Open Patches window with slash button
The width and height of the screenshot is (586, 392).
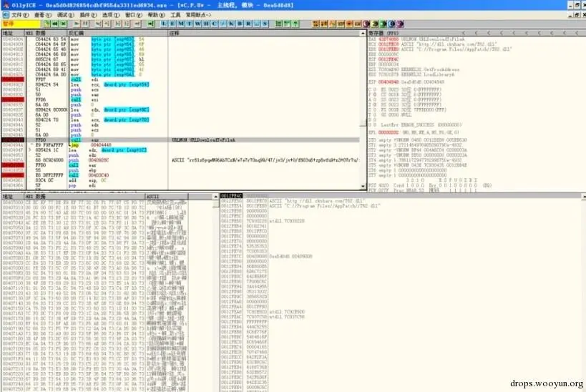click(223, 24)
